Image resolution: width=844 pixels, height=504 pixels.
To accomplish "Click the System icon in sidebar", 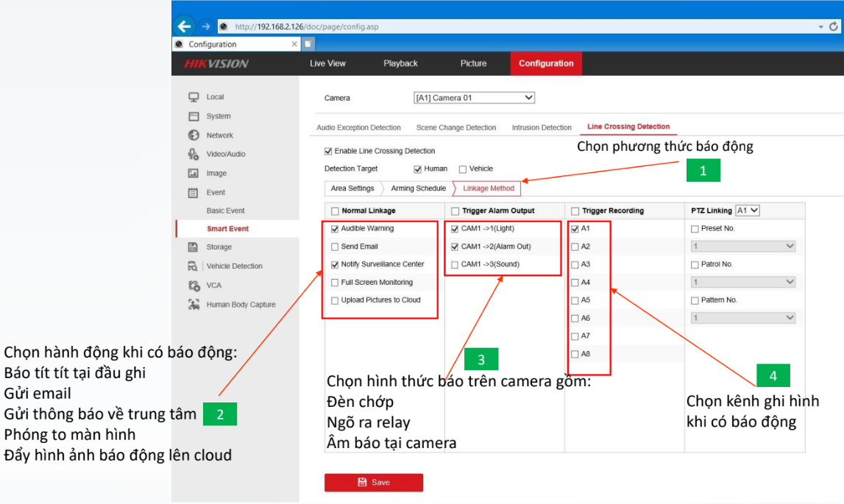I will (x=194, y=116).
